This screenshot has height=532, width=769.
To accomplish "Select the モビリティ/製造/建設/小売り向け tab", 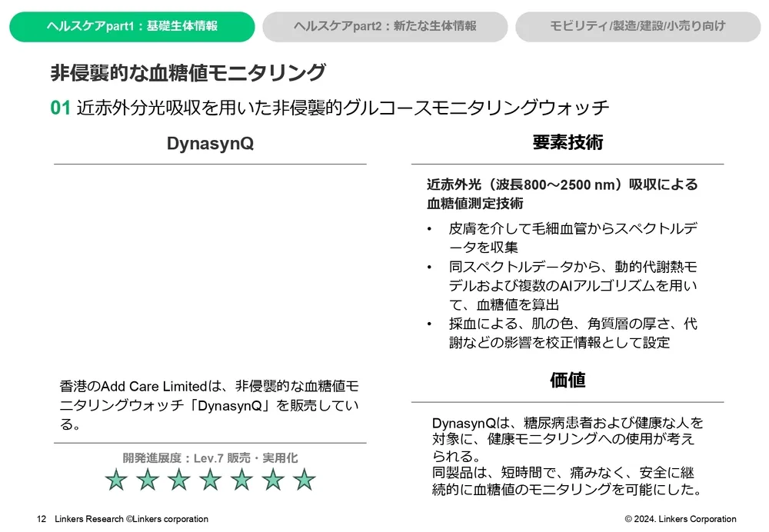I will [638, 26].
